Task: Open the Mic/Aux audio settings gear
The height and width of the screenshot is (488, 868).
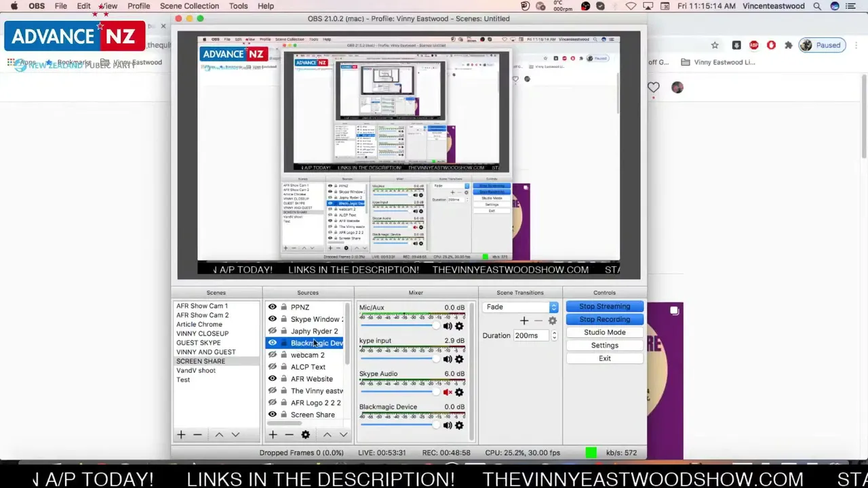Action: (459, 326)
